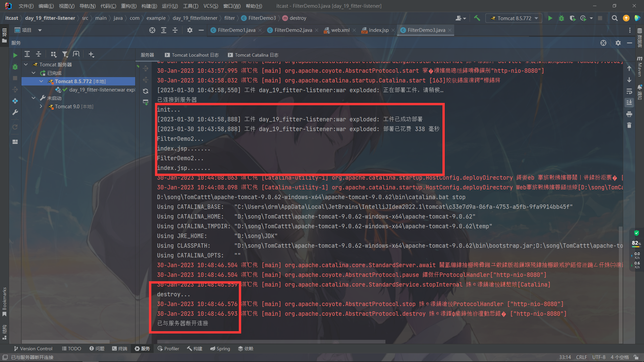Click the Build project hammer icon
Screen dimensions: 644x362
point(477,18)
